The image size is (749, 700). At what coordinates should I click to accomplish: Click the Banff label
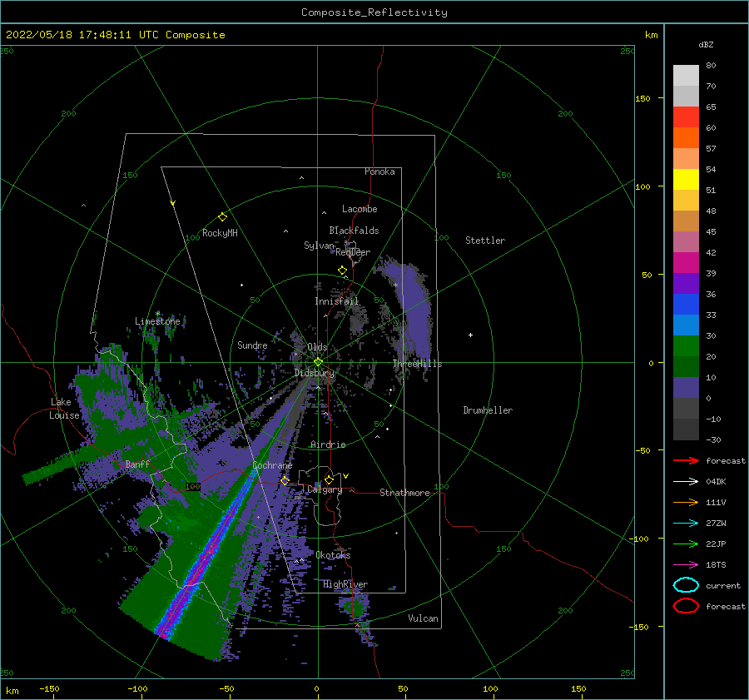tap(137, 464)
